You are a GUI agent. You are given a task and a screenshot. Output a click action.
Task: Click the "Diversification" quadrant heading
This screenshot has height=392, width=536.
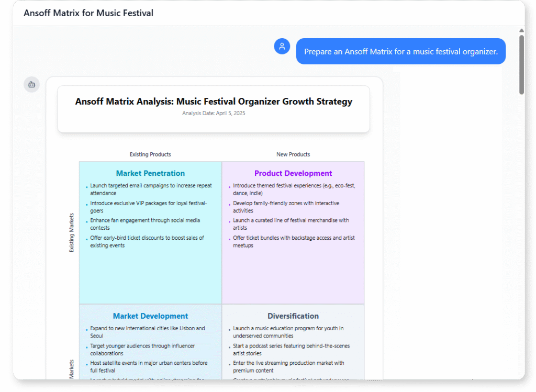point(293,316)
